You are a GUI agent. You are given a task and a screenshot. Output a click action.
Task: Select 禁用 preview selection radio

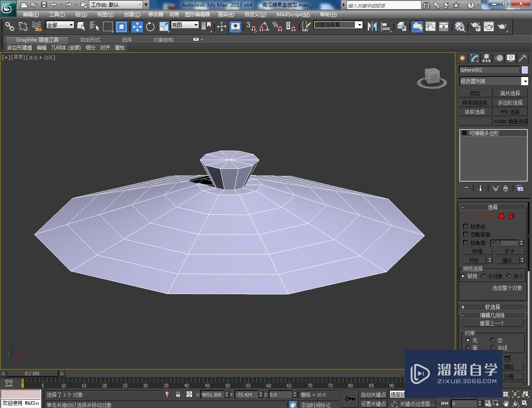[463, 276]
